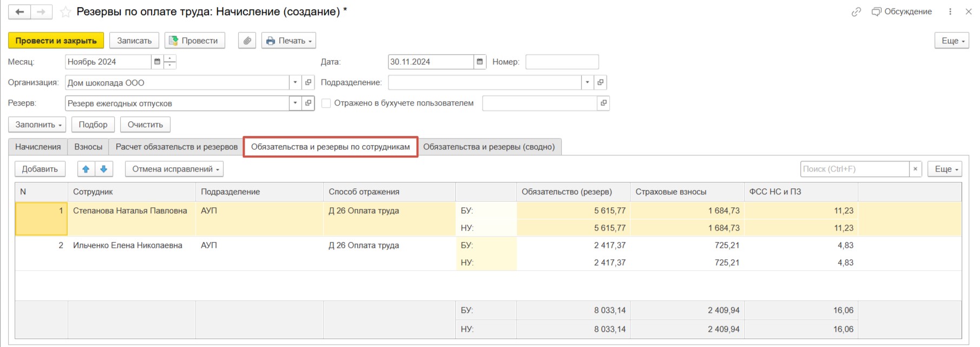Move row up with blue arrow
This screenshot has width=980, height=347.
click(85, 169)
